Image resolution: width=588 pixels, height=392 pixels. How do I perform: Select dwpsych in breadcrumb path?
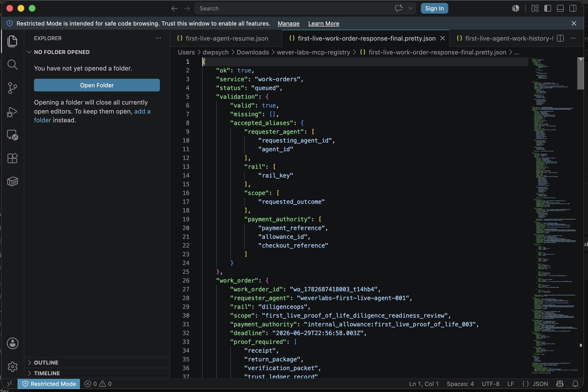coord(216,52)
